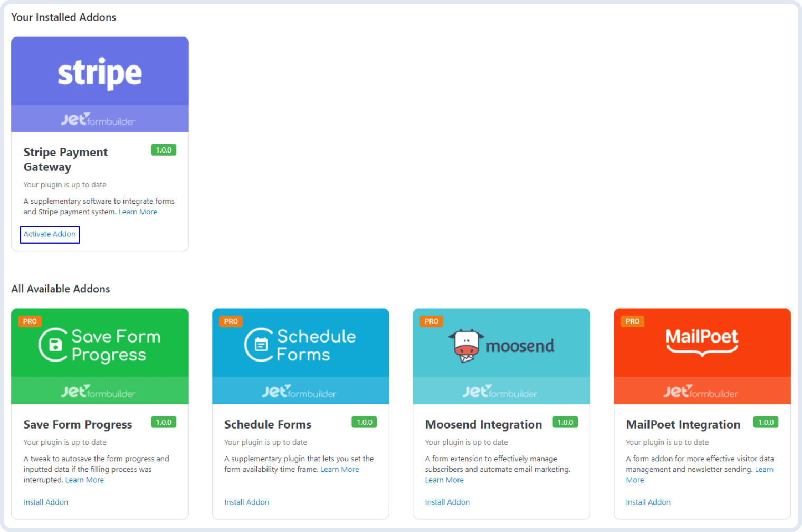This screenshot has width=802, height=532.
Task: Click the PRO badge on Save Form Progress
Action: [30, 321]
